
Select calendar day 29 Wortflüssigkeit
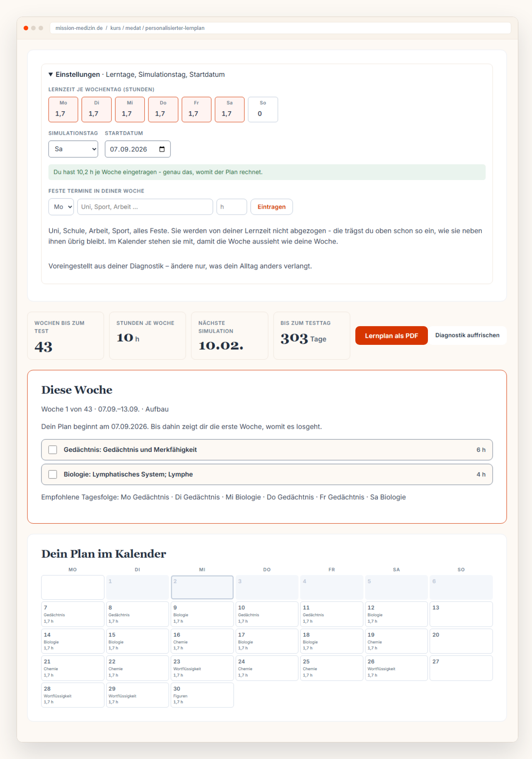coord(137,695)
